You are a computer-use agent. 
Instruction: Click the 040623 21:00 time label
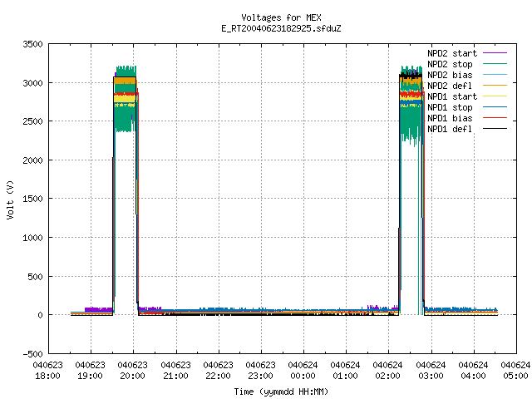175,371
